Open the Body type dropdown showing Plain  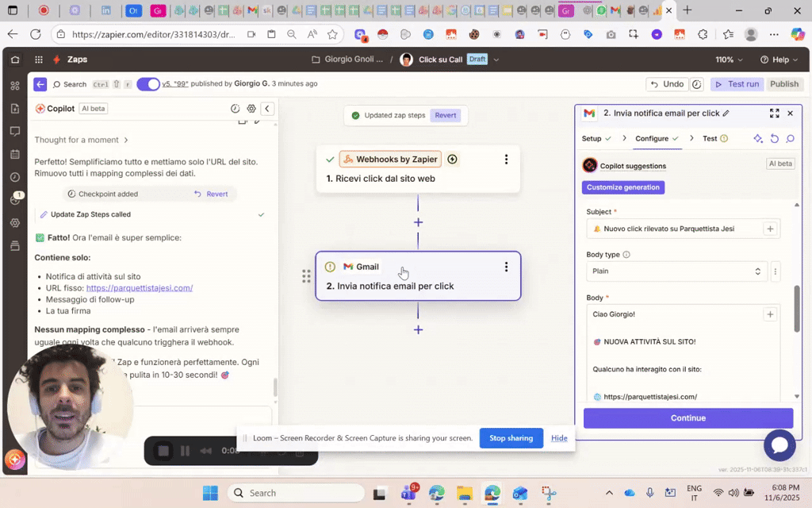[678, 271]
